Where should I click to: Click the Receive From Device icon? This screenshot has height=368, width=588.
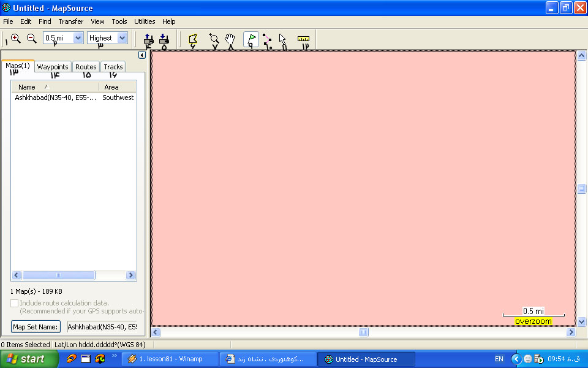tap(164, 38)
